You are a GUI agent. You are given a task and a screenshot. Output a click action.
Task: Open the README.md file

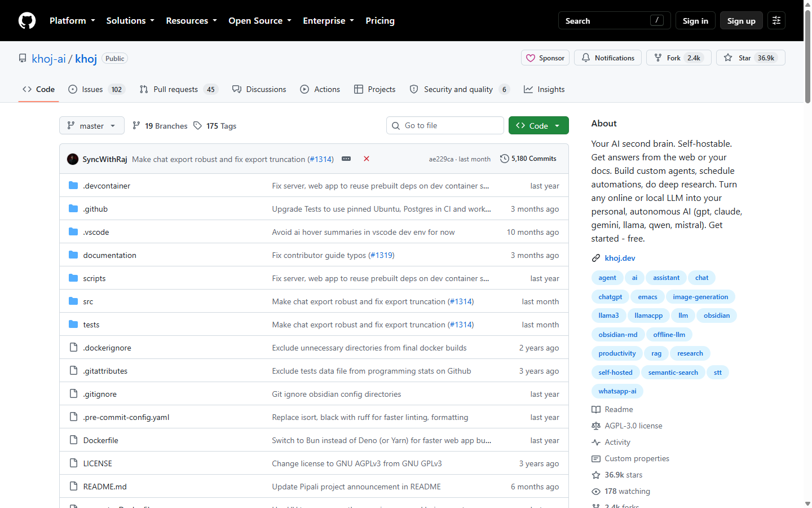[x=105, y=487]
